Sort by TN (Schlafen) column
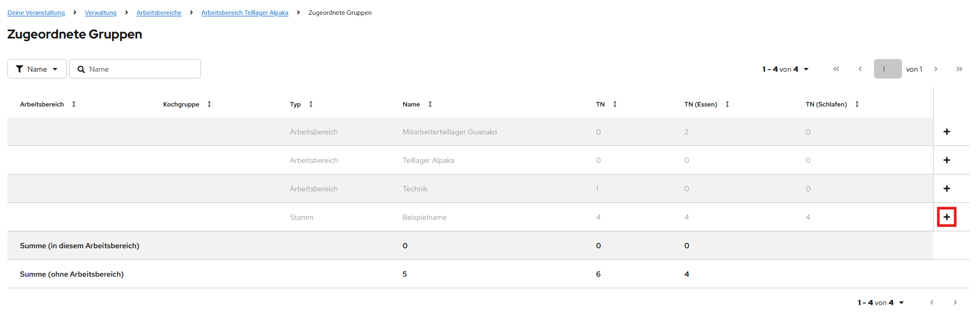The height and width of the screenshot is (332, 980). click(x=857, y=104)
